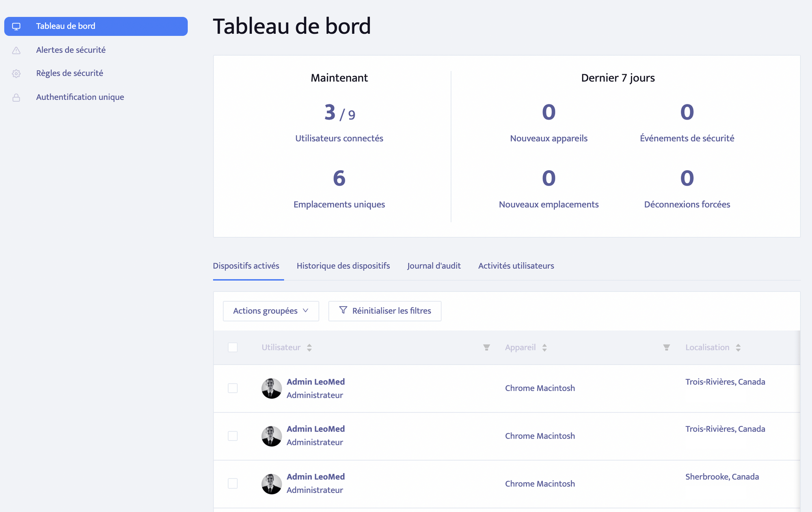Open the Actions groupées dropdown
The image size is (812, 512).
click(271, 311)
